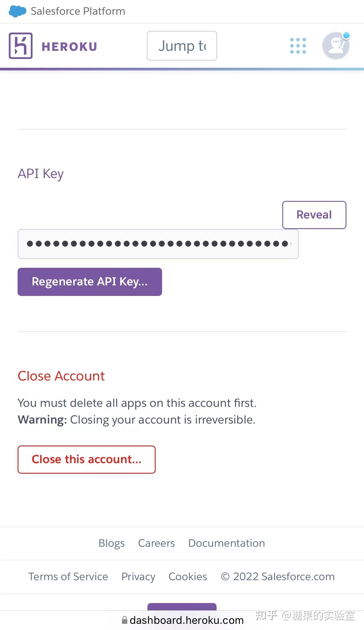Click the HEROKU wordmark in the header
The height and width of the screenshot is (630, 364).
[69, 46]
